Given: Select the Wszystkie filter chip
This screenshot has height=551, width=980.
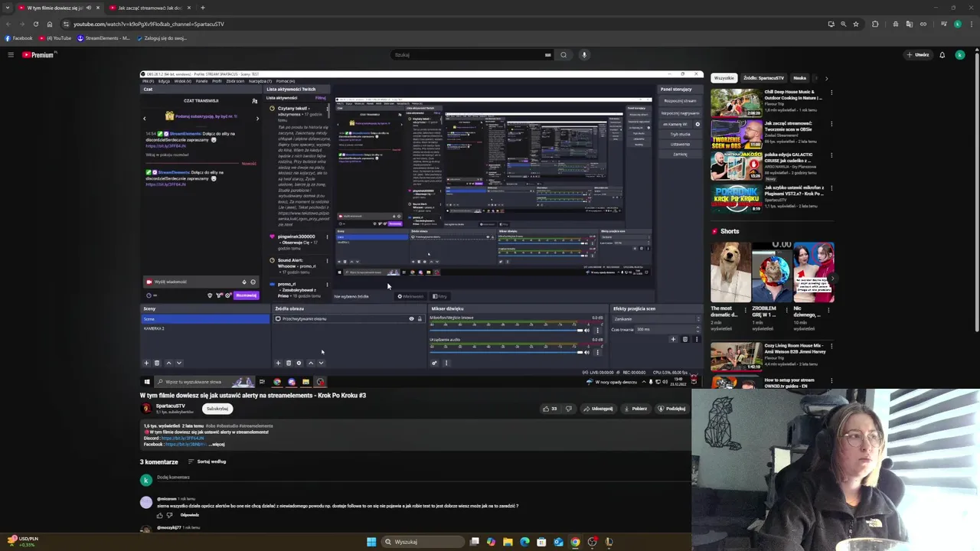Looking at the screenshot, I should pyautogui.click(x=724, y=78).
